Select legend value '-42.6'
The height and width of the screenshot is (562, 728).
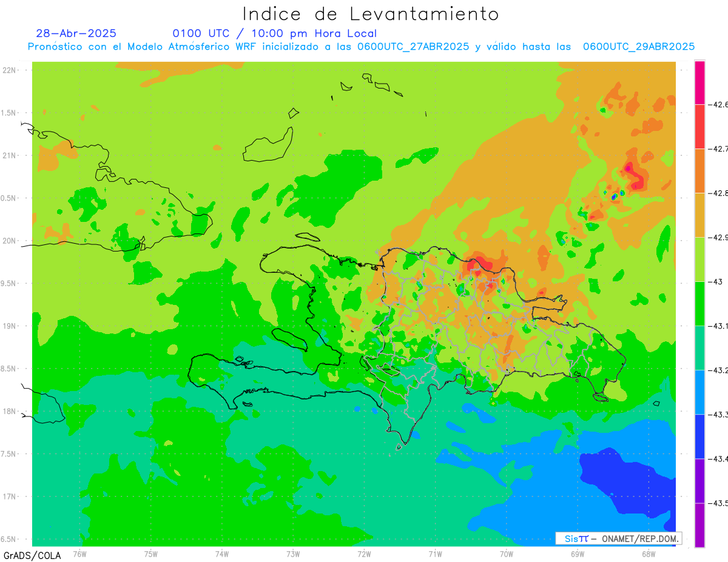pyautogui.click(x=720, y=104)
